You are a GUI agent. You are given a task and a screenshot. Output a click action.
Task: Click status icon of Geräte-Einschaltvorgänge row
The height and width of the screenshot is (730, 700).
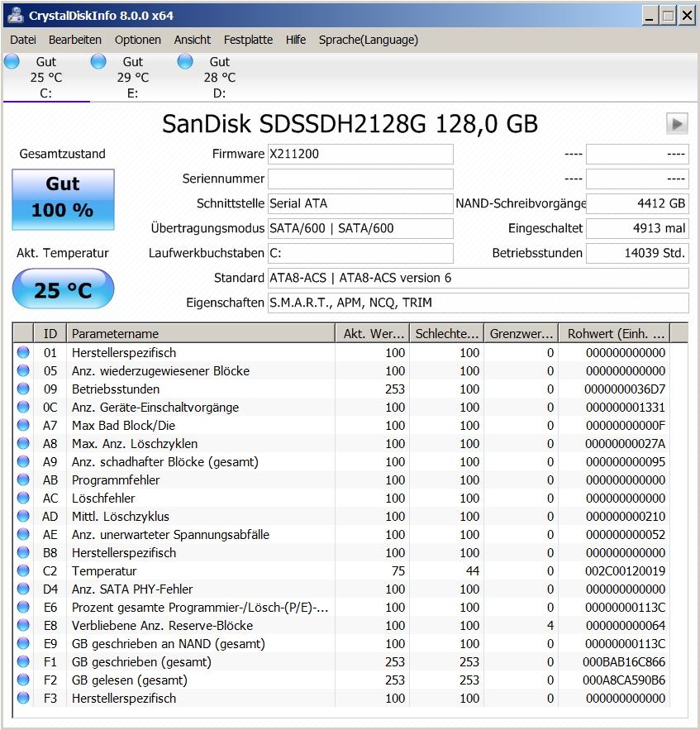point(23,407)
